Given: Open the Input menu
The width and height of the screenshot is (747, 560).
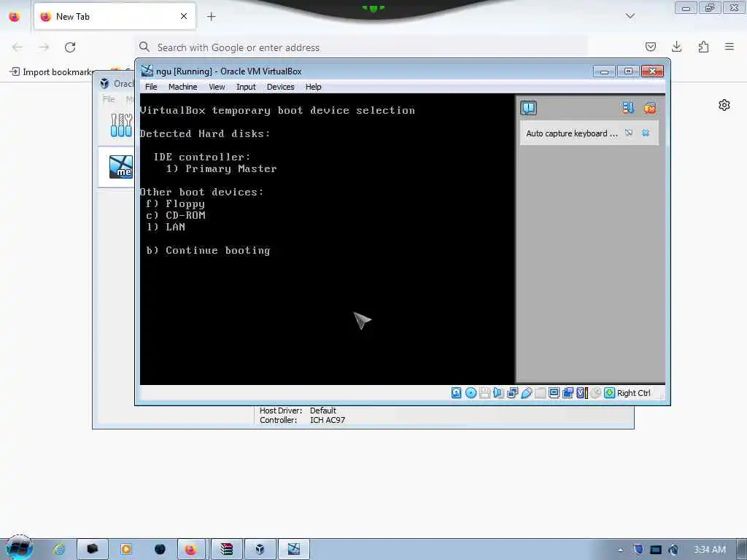Looking at the screenshot, I should pos(246,87).
